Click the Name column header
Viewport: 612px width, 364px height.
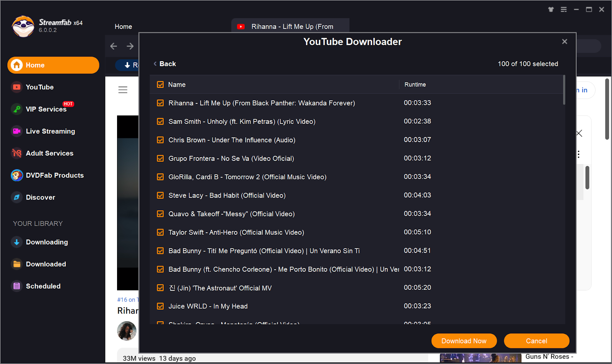point(177,84)
